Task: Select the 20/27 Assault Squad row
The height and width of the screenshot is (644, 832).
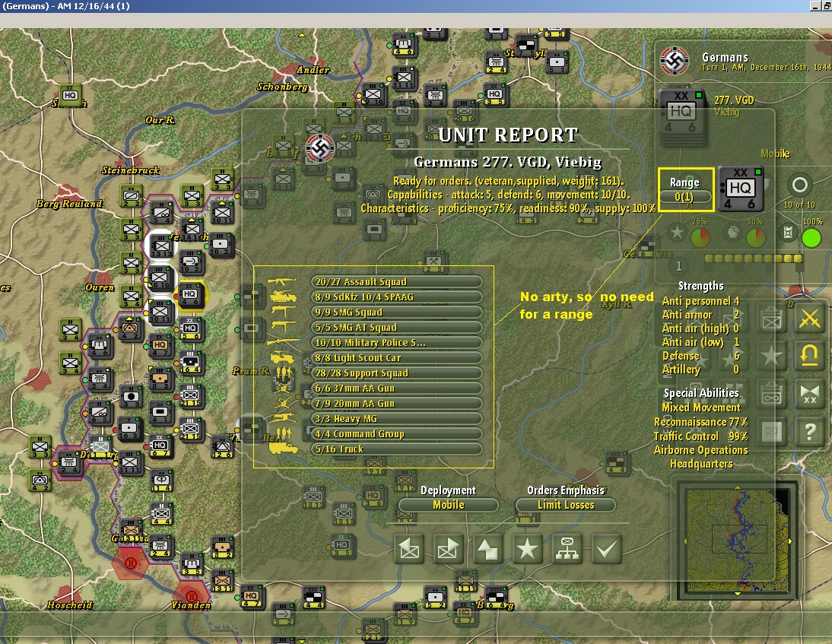Action: [x=396, y=281]
